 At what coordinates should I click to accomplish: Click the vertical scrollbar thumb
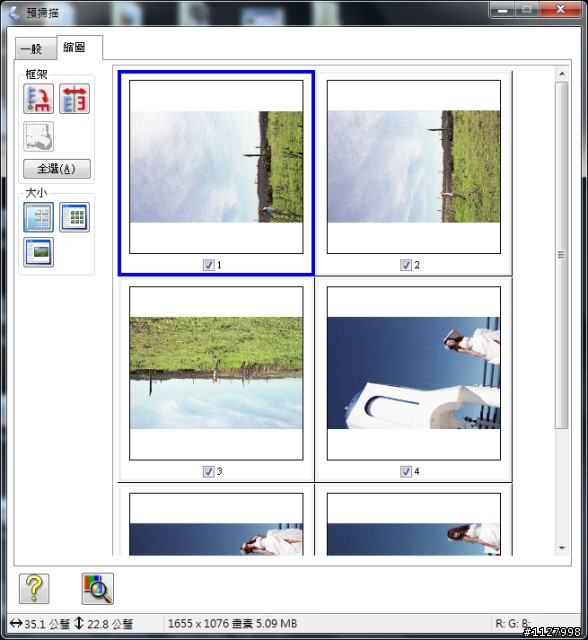[562, 255]
